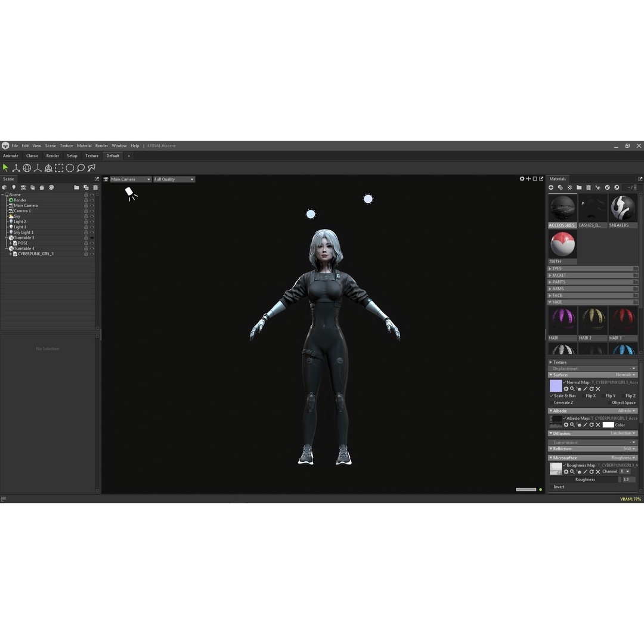Open the Render menu in menu bar
This screenshot has width=644, height=644.
(101, 146)
